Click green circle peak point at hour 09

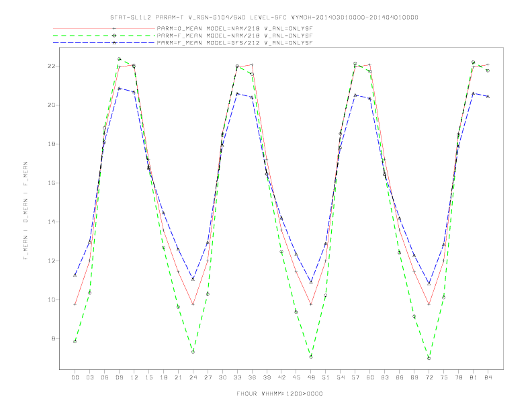[119, 59]
